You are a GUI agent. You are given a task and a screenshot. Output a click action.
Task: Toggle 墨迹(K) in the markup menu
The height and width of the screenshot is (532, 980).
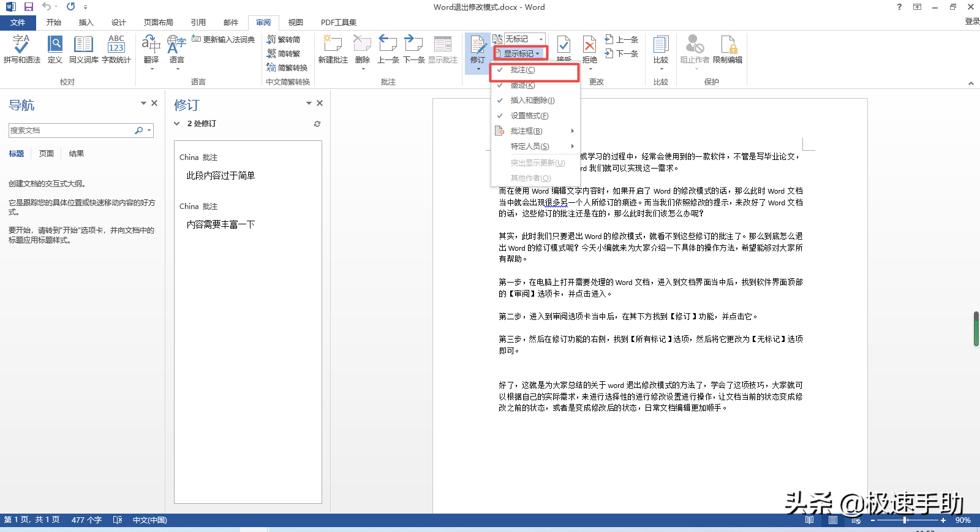point(535,85)
